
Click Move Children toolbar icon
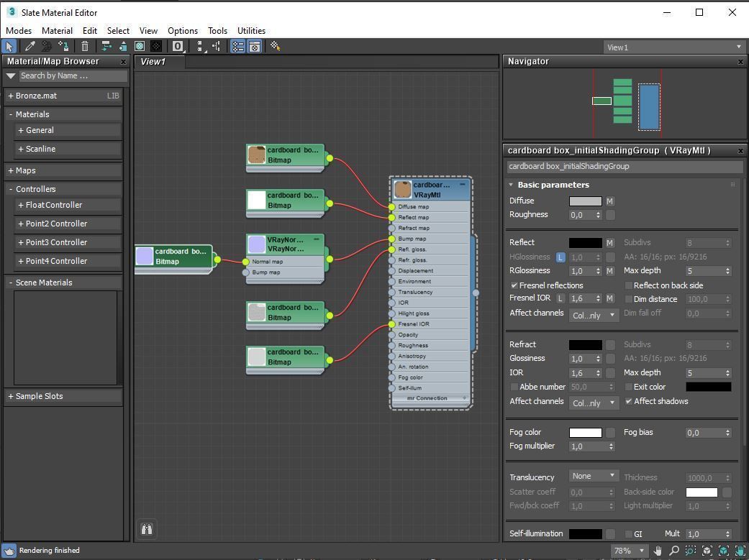106,46
